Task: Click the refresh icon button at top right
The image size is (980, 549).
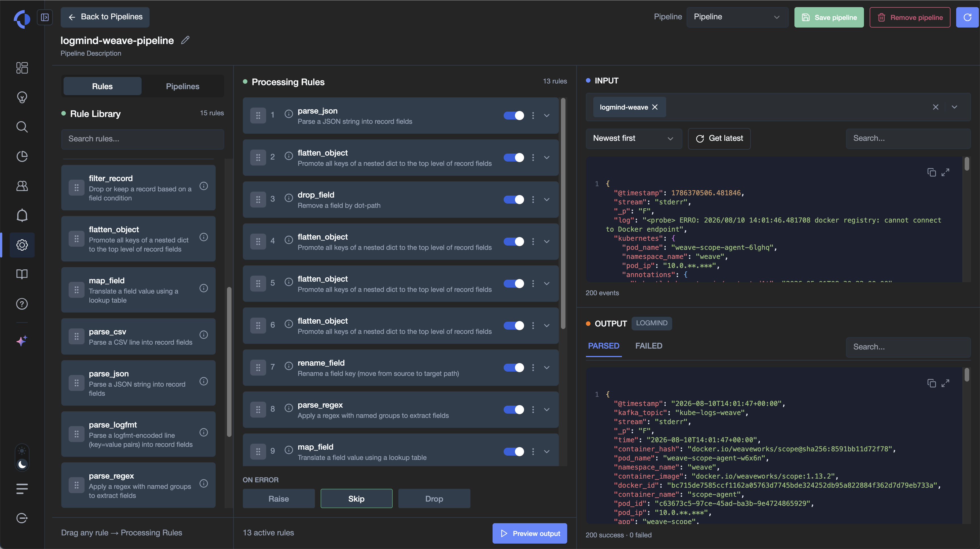Action: [x=967, y=17]
